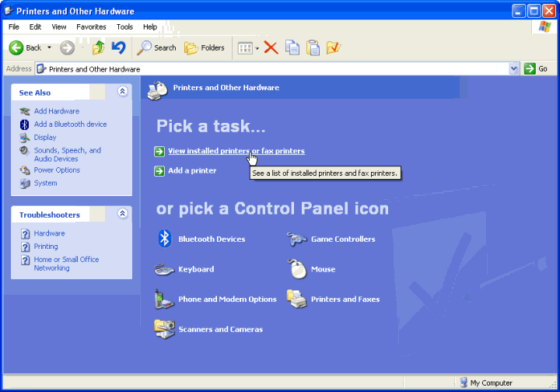Open the Bluetooth Devices icon
Screen dimensions: 560x392
click(165, 239)
